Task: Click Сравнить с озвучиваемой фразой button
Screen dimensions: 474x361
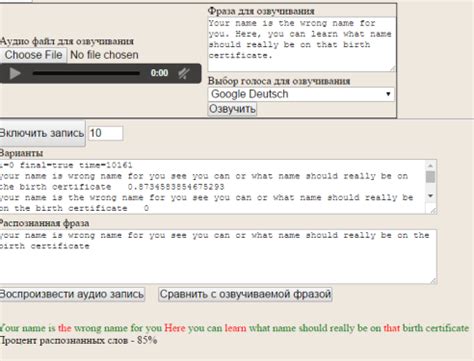Action: [245, 295]
